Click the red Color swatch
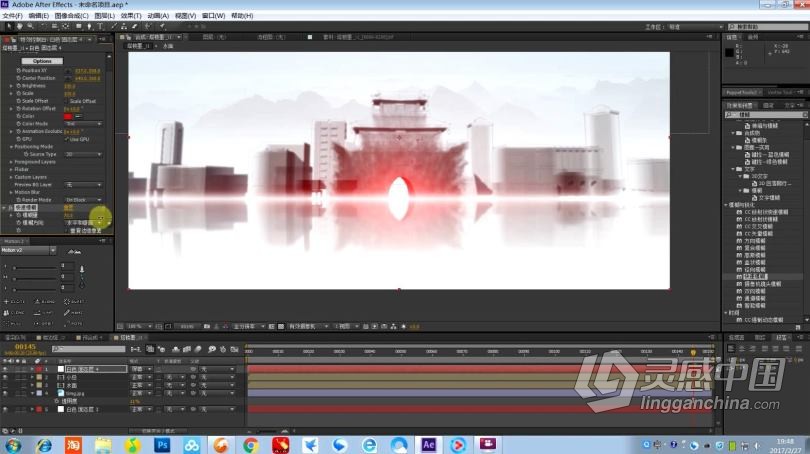Screen dimensions: 810x454 tap(68, 117)
